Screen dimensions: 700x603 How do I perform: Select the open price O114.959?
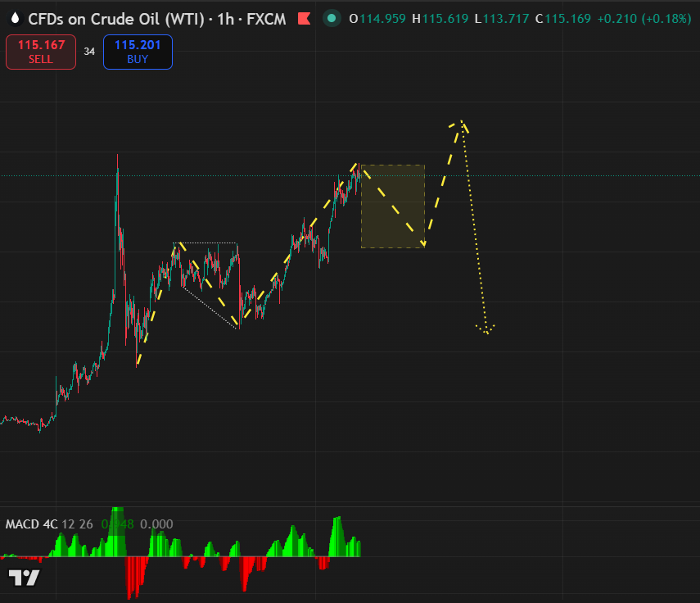[x=377, y=19]
